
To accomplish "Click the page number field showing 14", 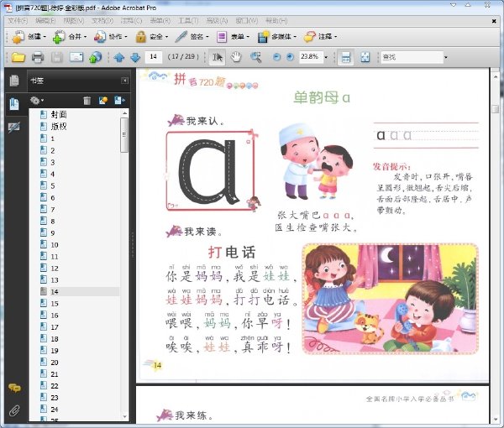I will pyautogui.click(x=154, y=57).
